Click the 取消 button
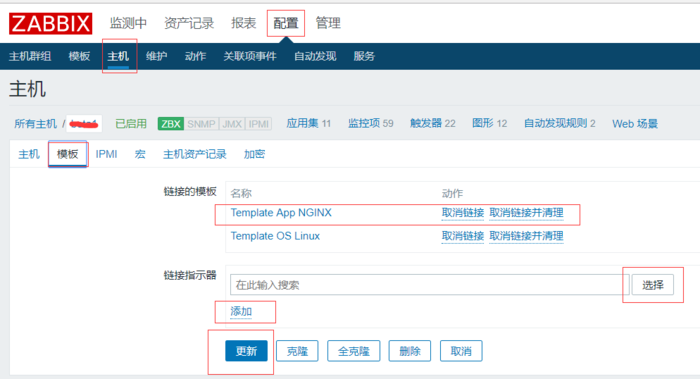 point(461,351)
